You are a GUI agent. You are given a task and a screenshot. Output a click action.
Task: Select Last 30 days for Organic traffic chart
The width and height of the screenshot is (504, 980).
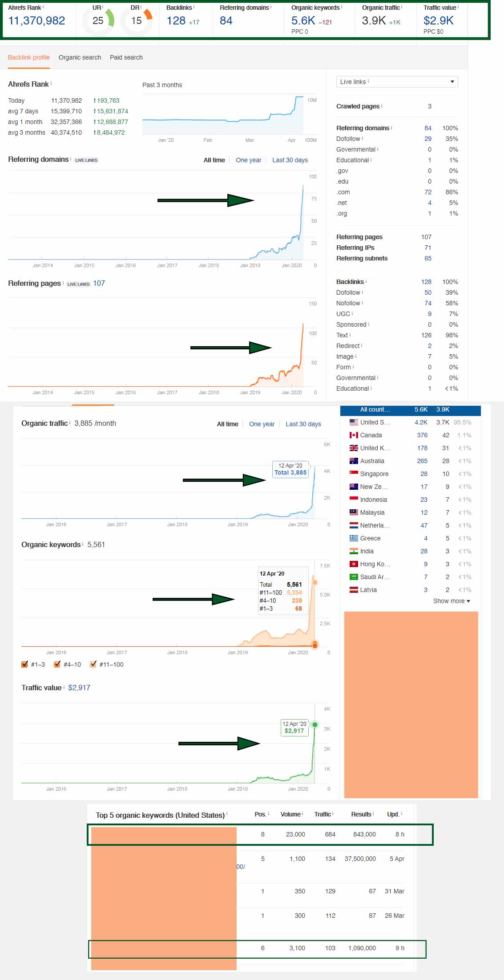tap(303, 424)
